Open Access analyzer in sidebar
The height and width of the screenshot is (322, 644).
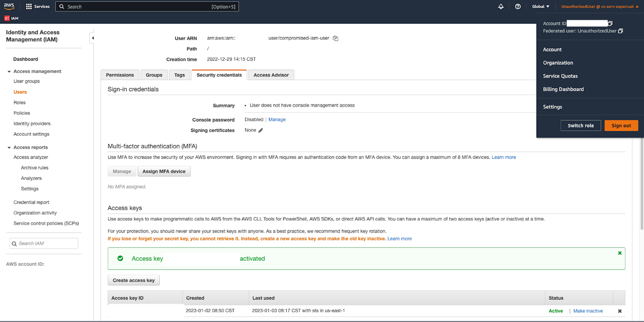(31, 157)
